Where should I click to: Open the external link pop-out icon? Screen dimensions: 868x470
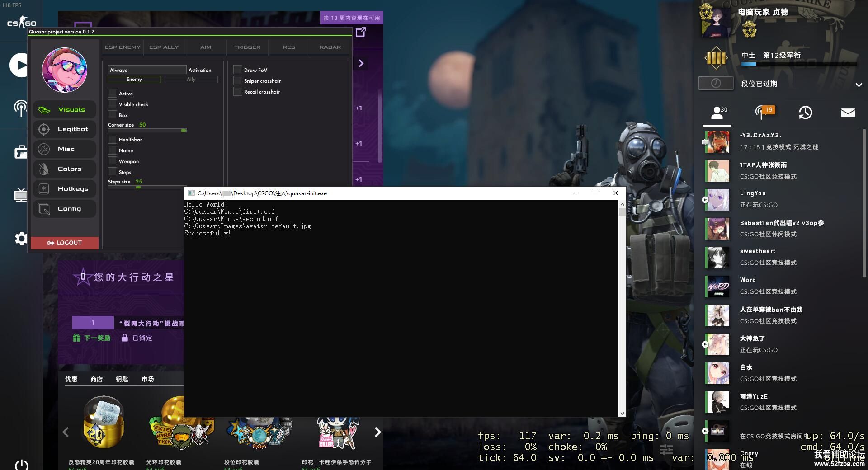(361, 32)
